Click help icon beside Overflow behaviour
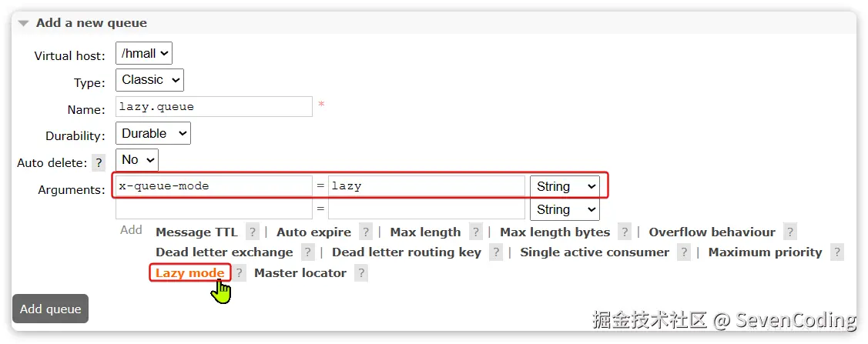Screen dimensions: 868x344 pyautogui.click(x=790, y=232)
